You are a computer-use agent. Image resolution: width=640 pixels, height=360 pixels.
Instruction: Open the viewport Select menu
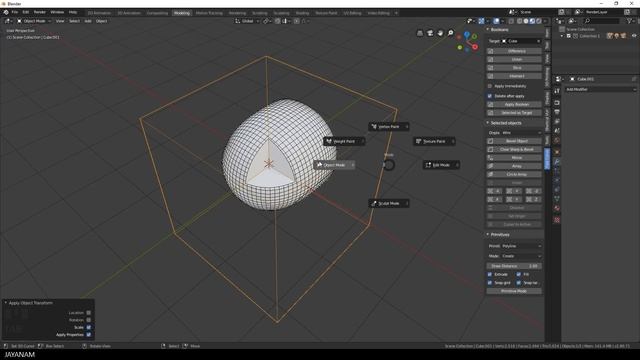[x=74, y=21]
